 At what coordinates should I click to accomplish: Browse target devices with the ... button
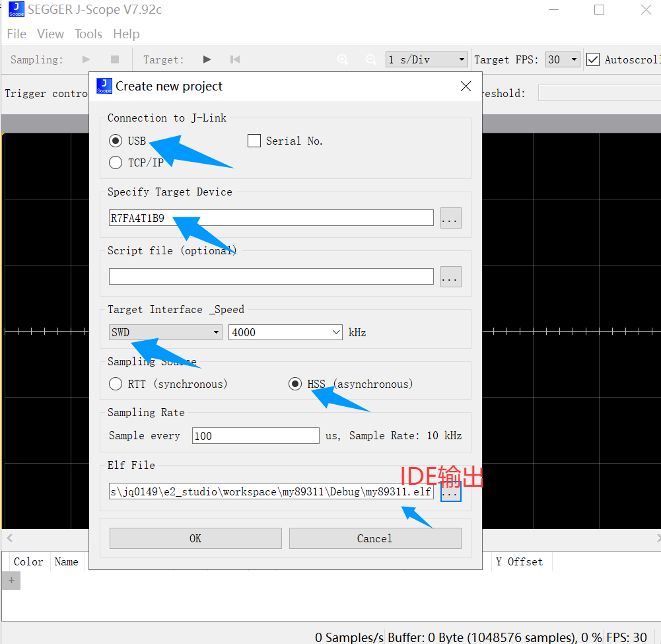pyautogui.click(x=450, y=217)
